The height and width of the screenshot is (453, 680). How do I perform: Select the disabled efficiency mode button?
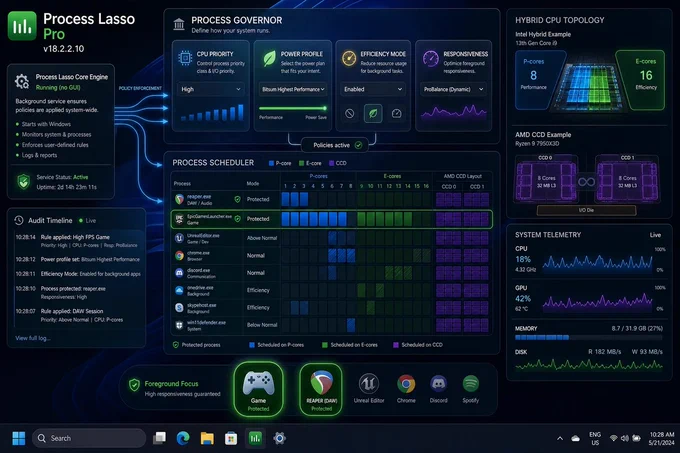point(350,114)
